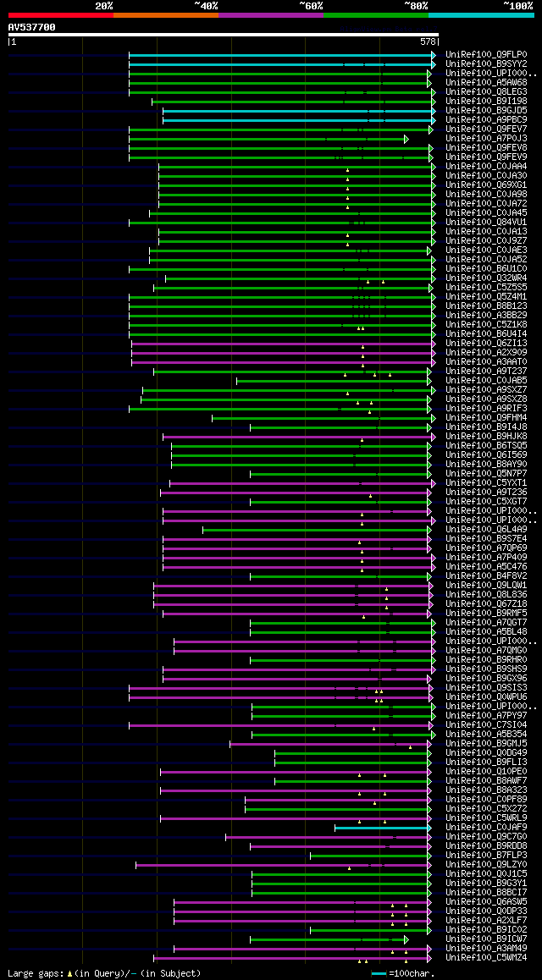
Task: Click hit label UniRef100_A9T237
Action: [x=486, y=372]
